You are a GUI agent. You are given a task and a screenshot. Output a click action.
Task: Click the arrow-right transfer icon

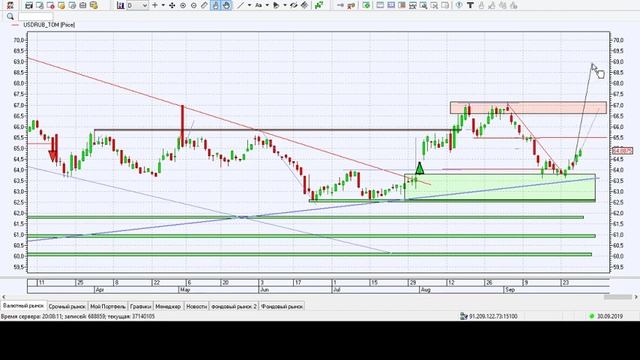340,5
